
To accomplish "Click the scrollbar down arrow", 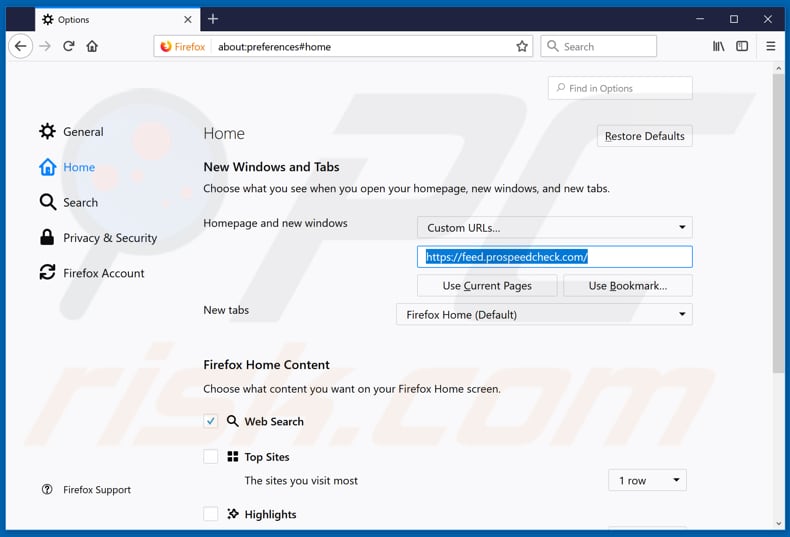I will [x=779, y=523].
